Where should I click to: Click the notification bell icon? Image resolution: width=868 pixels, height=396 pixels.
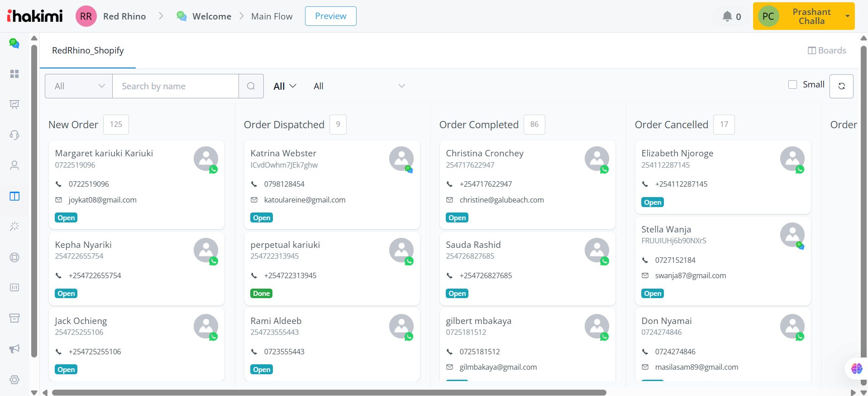[727, 16]
